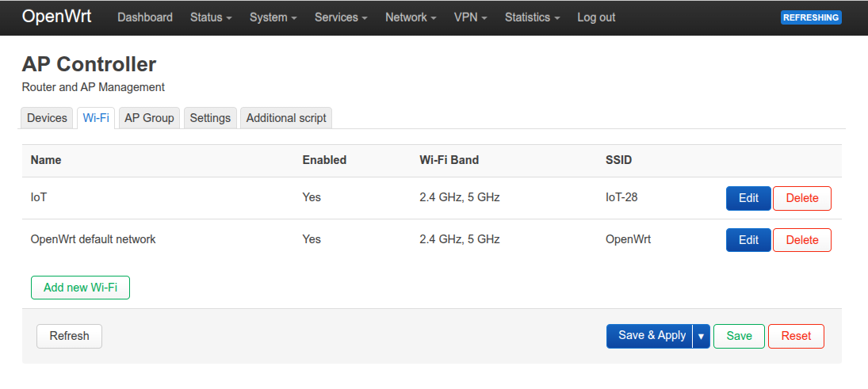The height and width of the screenshot is (389, 868).
Task: Expand the Status dropdown menu
Action: [x=211, y=17]
